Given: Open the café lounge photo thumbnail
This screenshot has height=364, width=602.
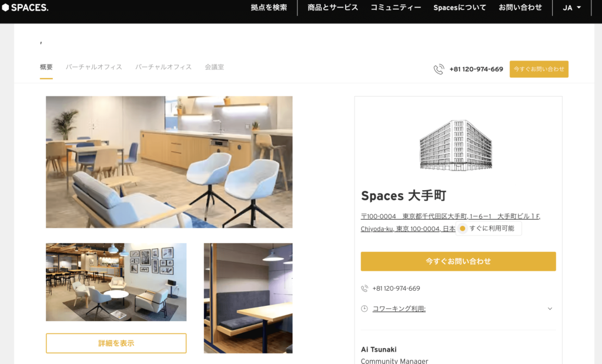Looking at the screenshot, I should (x=116, y=282).
